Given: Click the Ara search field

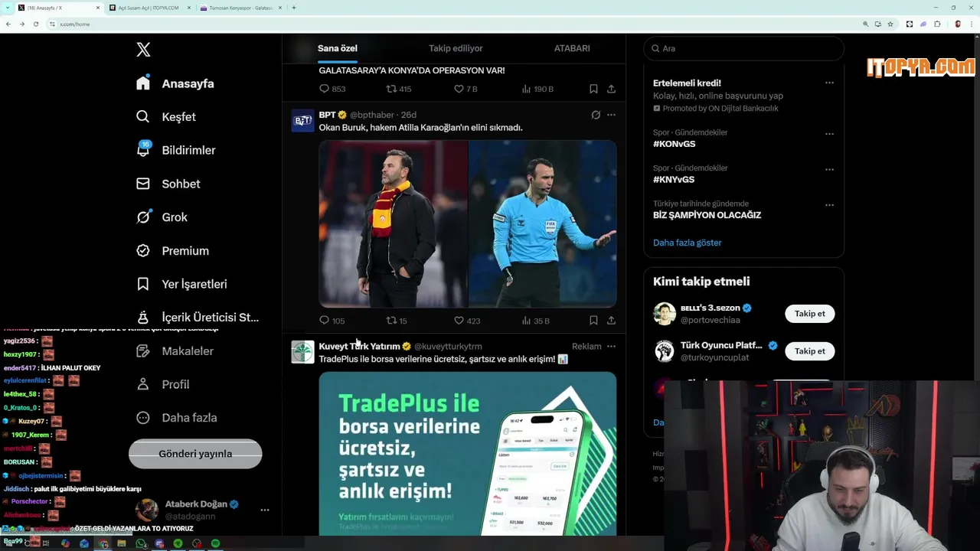Looking at the screenshot, I should click(743, 48).
